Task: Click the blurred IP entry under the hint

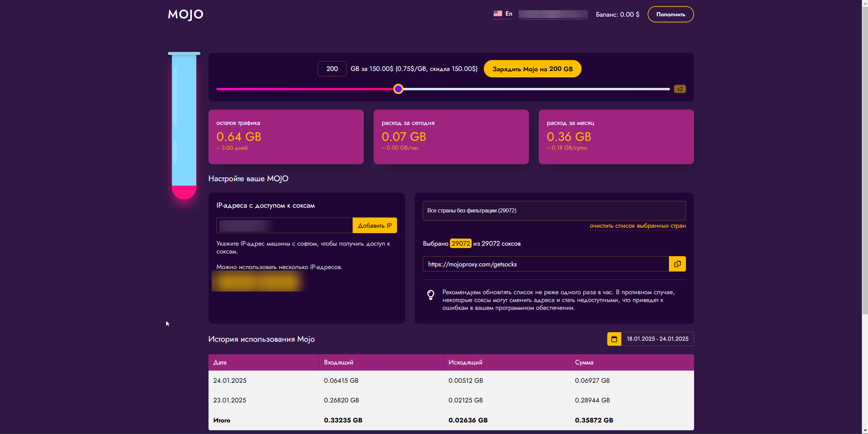Action: point(258,281)
